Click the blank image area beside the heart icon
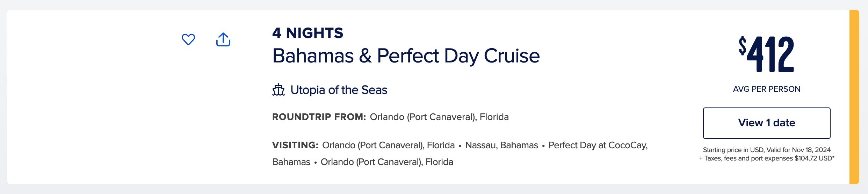Viewport: 868px width, 194px height. coord(91,97)
